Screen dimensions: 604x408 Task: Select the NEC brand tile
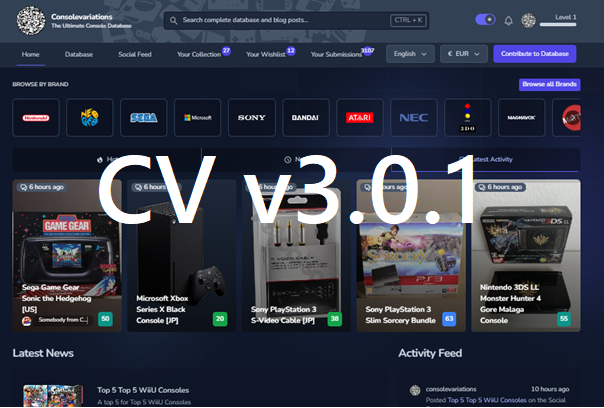click(x=414, y=118)
